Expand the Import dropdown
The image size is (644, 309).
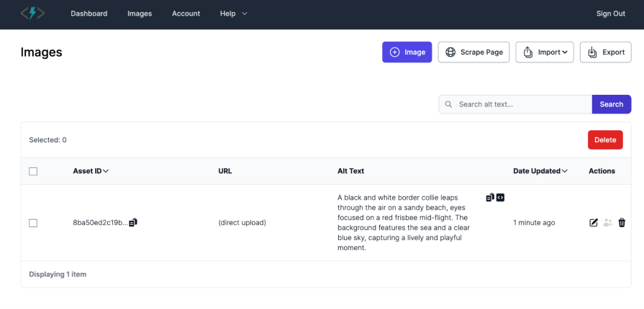click(545, 52)
